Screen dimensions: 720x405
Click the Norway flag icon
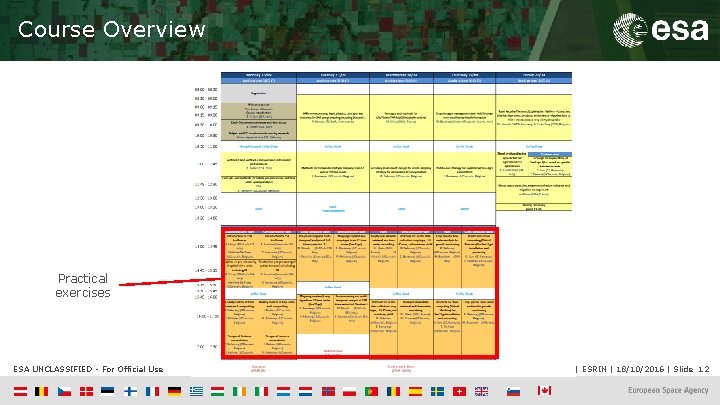328,391
